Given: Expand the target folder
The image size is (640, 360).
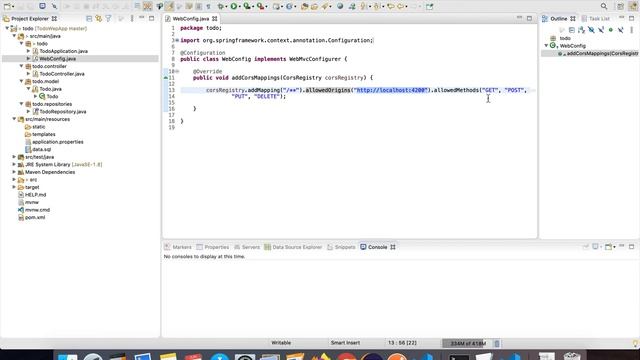Looking at the screenshot, I should coord(14,187).
